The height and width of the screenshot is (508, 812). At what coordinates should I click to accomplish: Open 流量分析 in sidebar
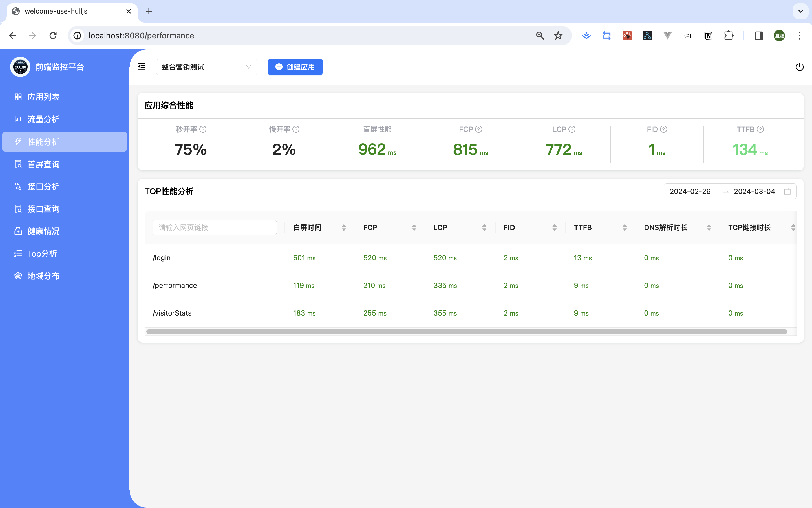pyautogui.click(x=64, y=119)
